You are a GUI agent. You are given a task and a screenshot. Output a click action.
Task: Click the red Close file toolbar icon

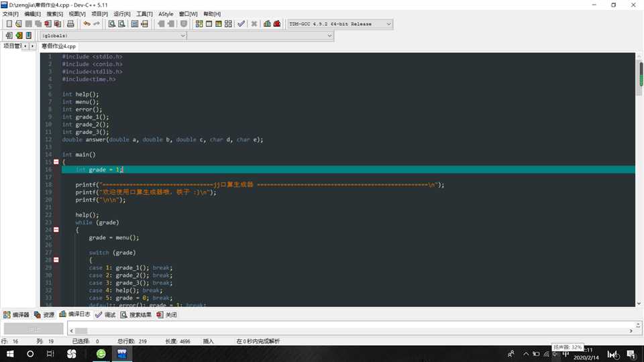click(x=48, y=24)
